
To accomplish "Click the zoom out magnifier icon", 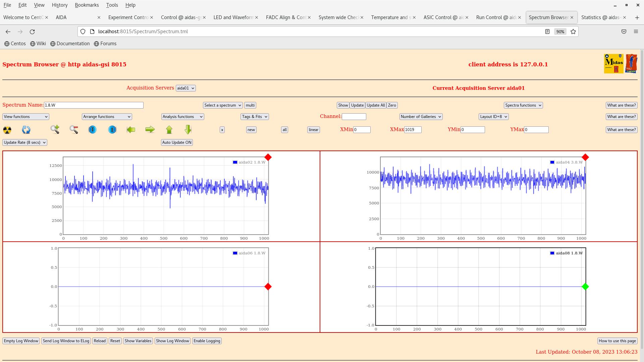I will pyautogui.click(x=74, y=129).
